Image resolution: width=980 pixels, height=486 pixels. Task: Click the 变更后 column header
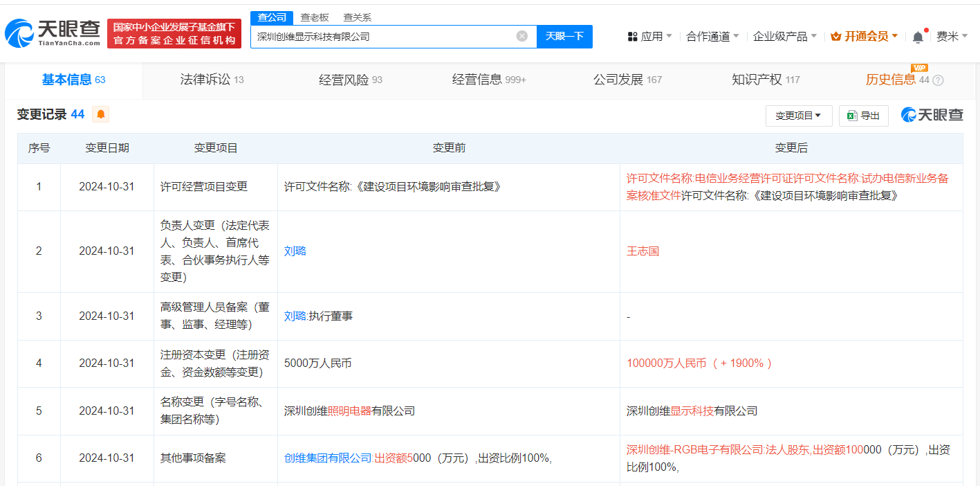pos(791,148)
